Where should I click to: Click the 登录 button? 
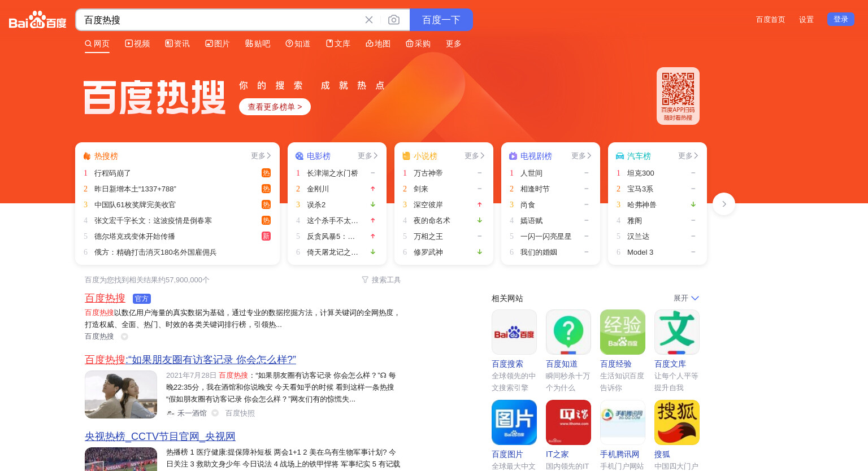coord(841,19)
